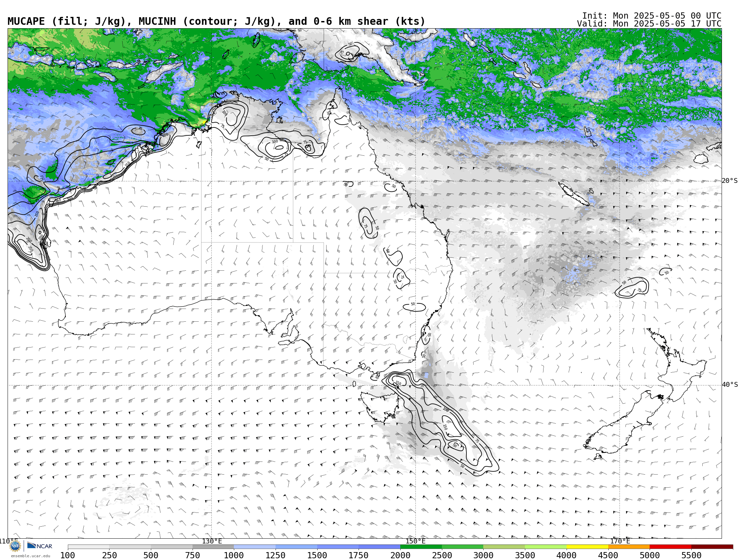The image size is (744, 560).
Task: Click the 150°E longitude label
Action: coord(416,541)
